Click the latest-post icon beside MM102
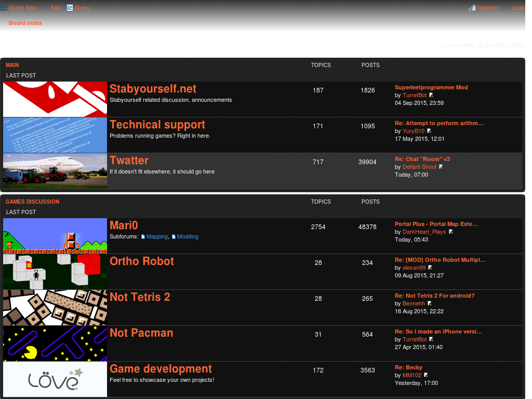 tap(425, 375)
